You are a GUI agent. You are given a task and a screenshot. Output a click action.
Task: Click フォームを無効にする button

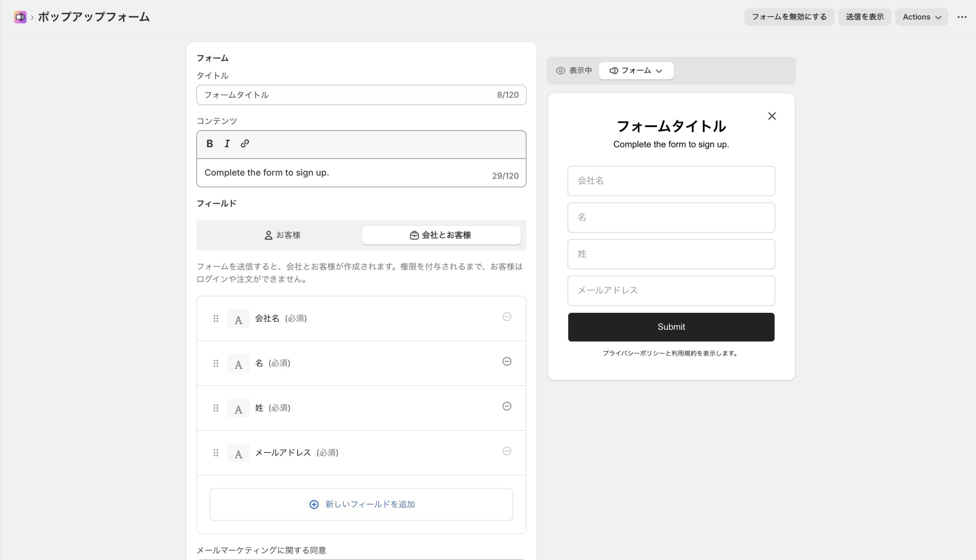tap(789, 17)
